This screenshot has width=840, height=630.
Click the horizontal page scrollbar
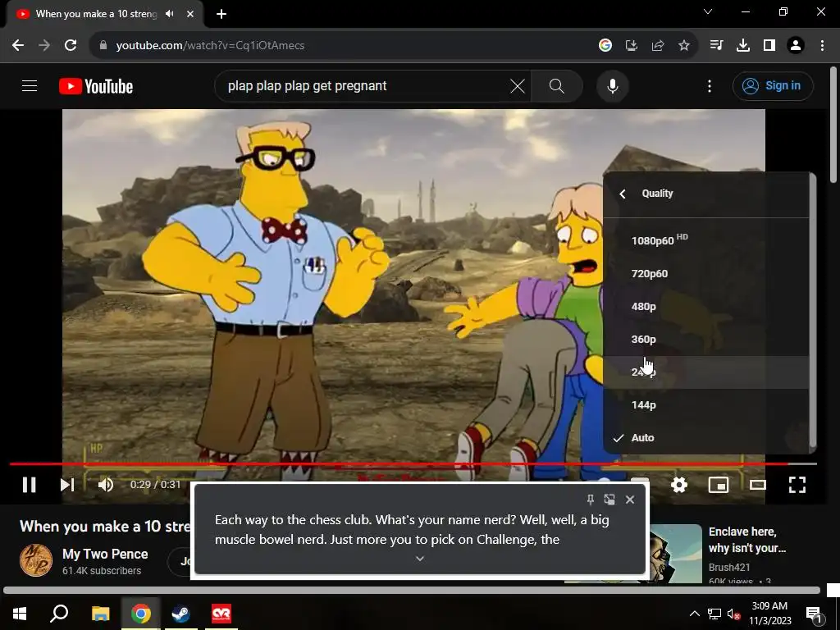(412, 591)
